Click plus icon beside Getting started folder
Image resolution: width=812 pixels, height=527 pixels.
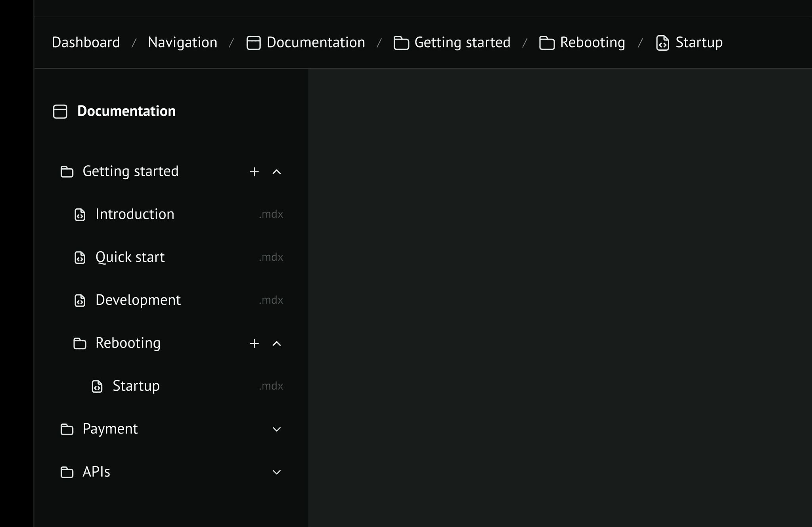(254, 172)
